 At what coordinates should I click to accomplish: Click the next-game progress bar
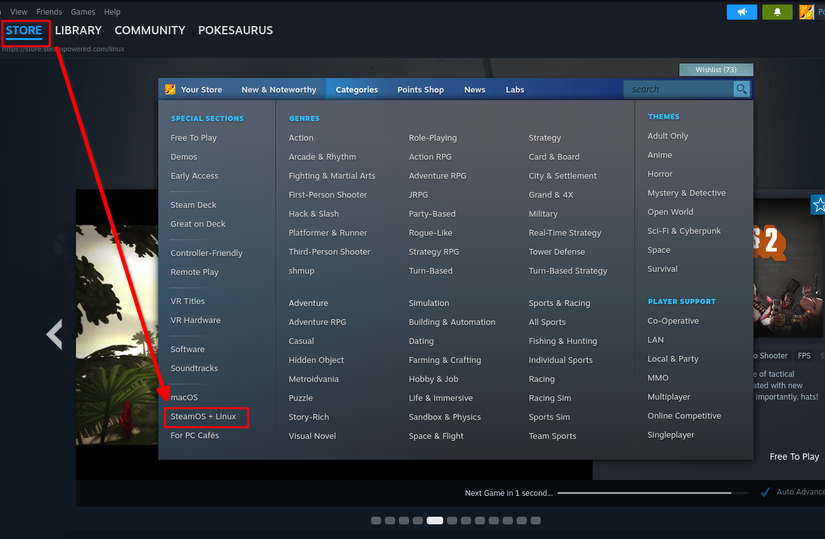(x=652, y=493)
